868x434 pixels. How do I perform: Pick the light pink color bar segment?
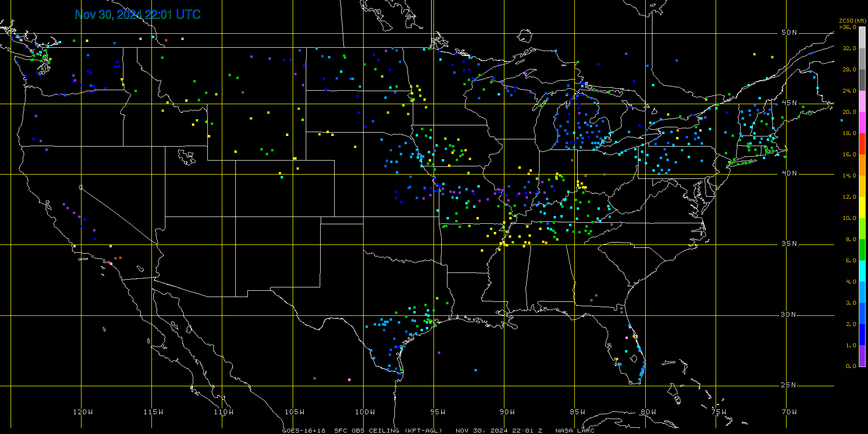pyautogui.click(x=862, y=101)
